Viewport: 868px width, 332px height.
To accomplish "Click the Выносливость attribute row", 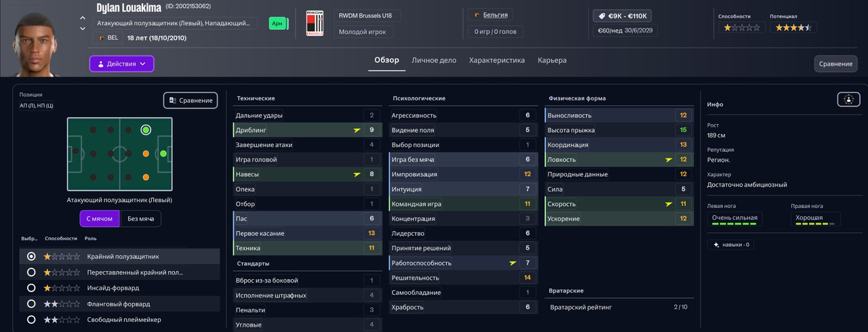I will point(619,115).
